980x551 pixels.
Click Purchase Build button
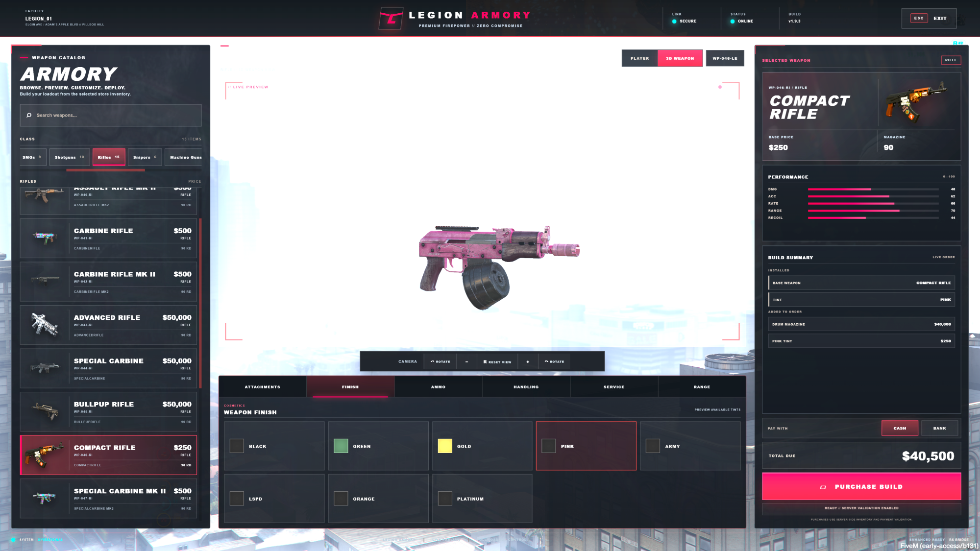[861, 486]
